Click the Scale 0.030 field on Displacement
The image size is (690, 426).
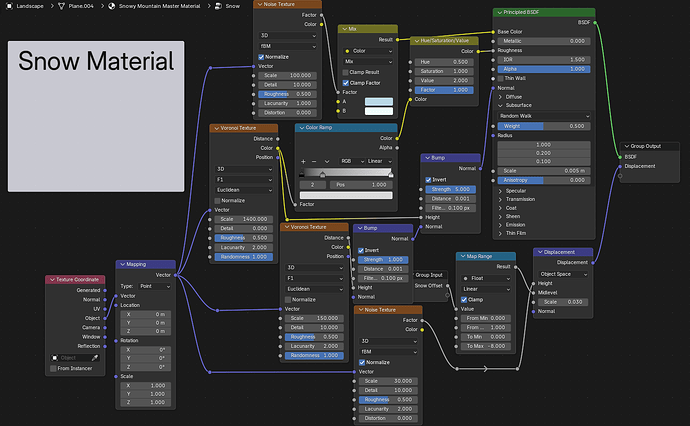[x=563, y=302]
